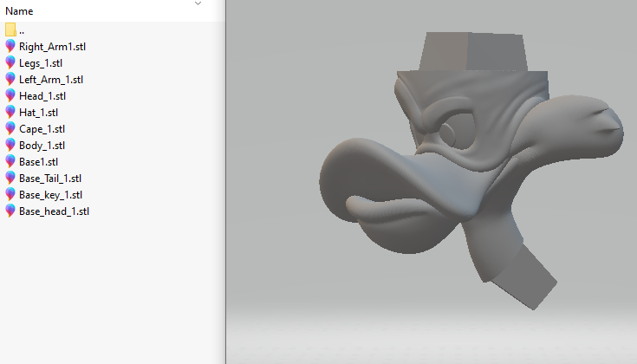The image size is (637, 364).
Task: Click the Right_Arm1.stl file icon
Action: pyautogui.click(x=10, y=46)
